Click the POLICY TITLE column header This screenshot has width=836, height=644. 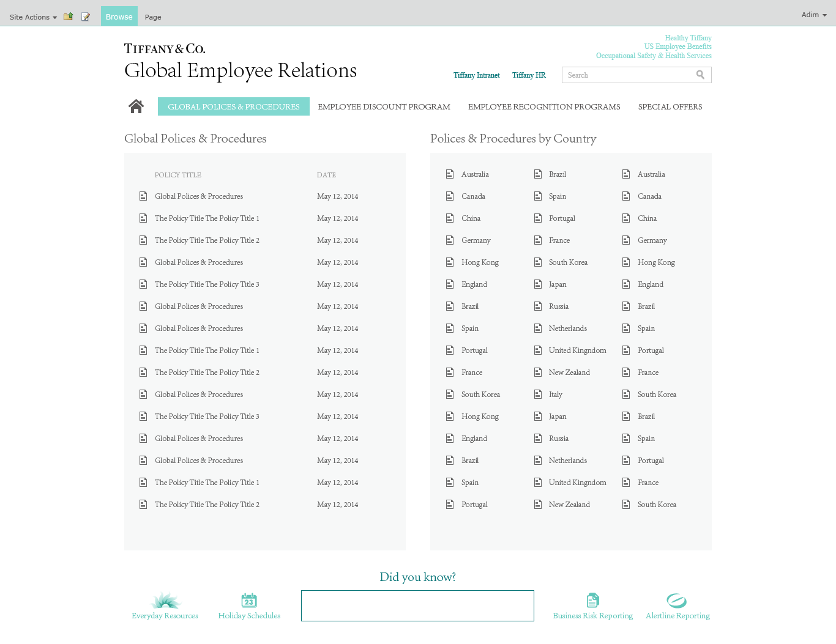178,175
